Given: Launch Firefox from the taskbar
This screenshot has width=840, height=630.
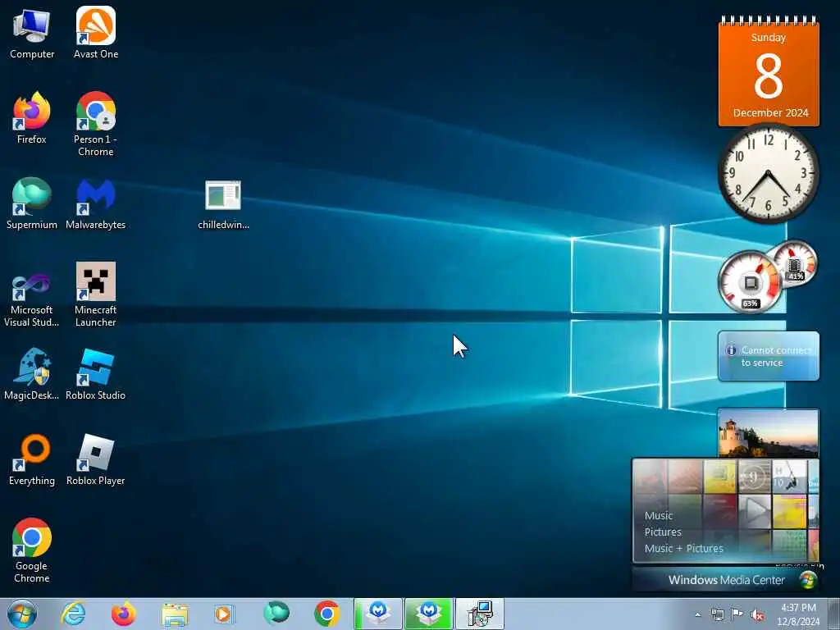Looking at the screenshot, I should click(x=124, y=614).
